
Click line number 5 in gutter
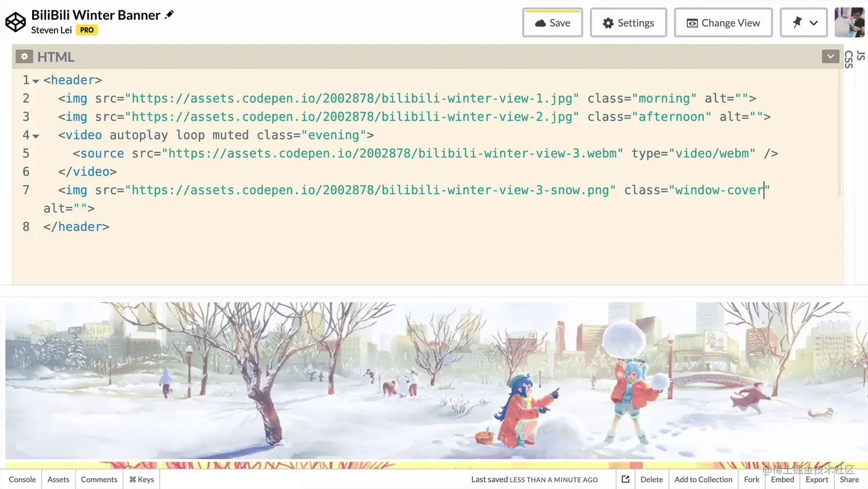click(26, 153)
